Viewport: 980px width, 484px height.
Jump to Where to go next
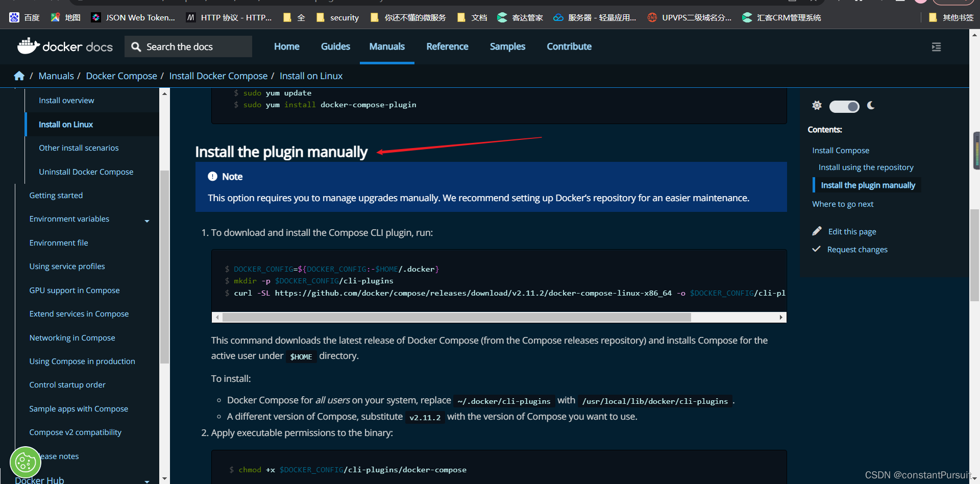(x=843, y=204)
